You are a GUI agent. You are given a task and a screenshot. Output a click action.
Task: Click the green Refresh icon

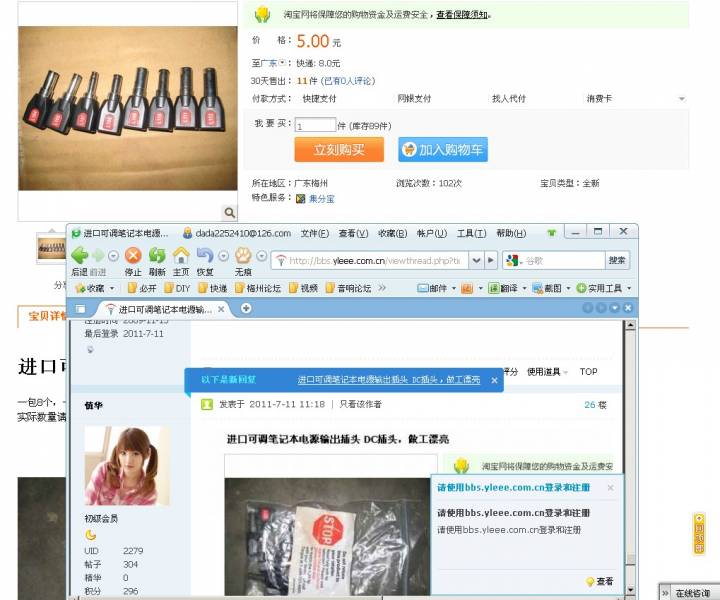(x=157, y=256)
